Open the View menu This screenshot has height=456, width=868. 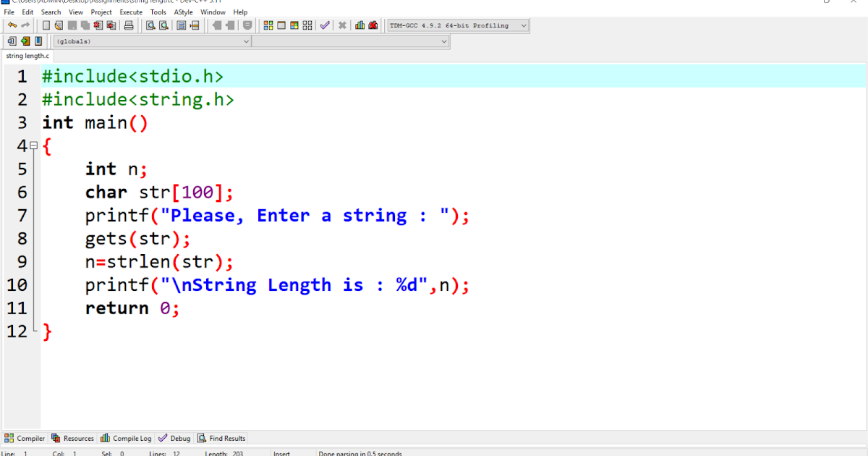(x=76, y=12)
